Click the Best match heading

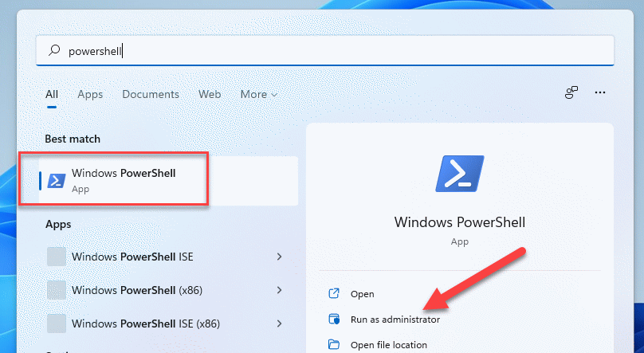[x=73, y=139]
